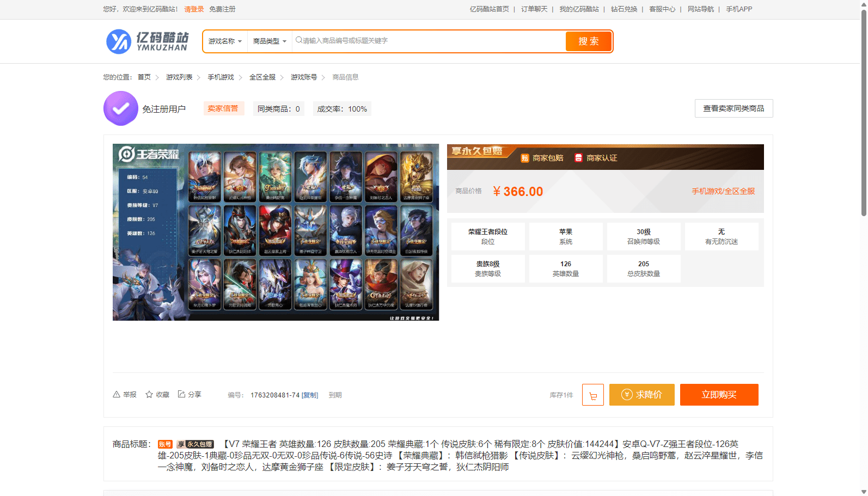Open 亿码酷站首页 in top navigation
Screen dimensions: 868x496
(490, 9)
